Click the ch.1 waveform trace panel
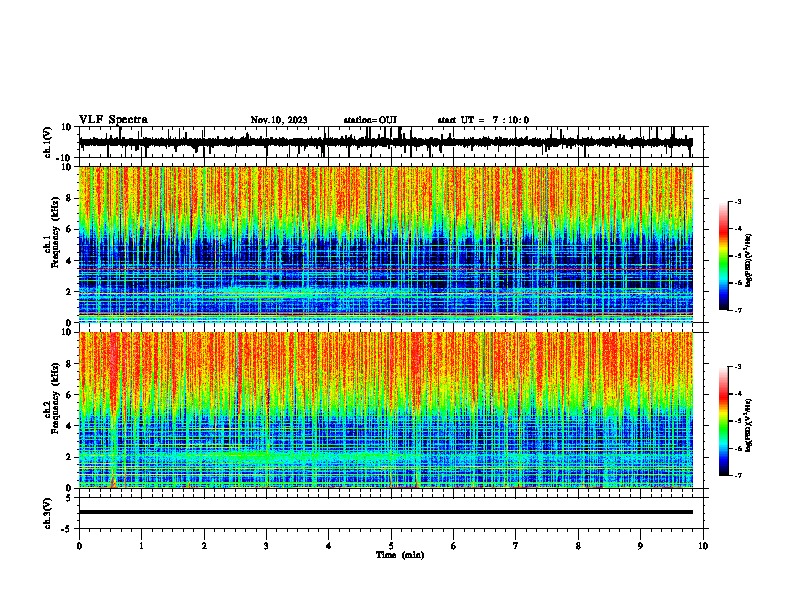Screen dimensions: 792x612 (390, 142)
